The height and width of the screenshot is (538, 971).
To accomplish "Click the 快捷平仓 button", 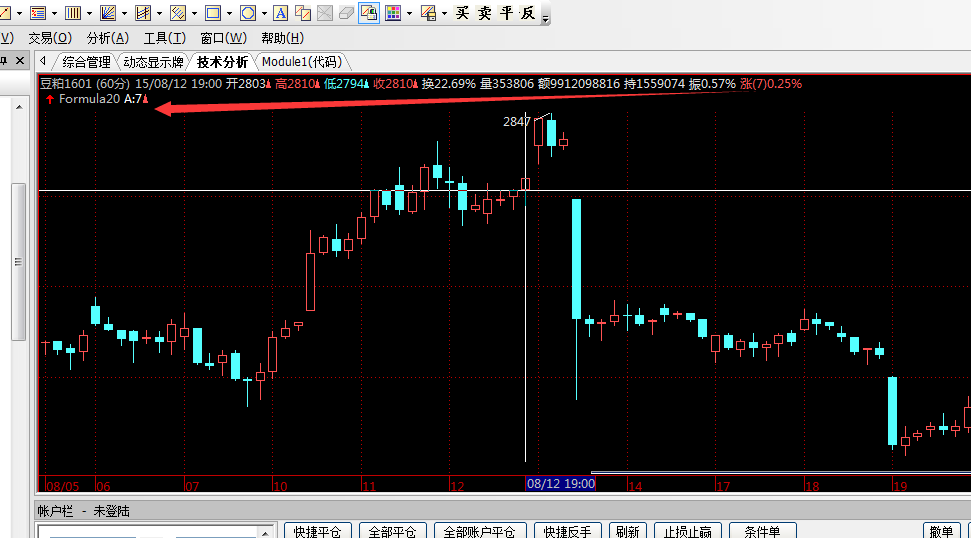I will pos(320,531).
